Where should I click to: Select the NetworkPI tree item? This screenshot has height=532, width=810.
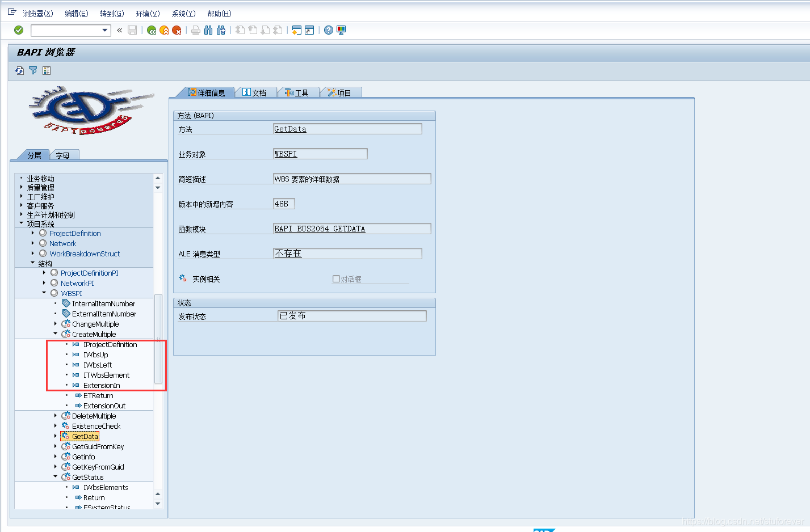coord(77,283)
